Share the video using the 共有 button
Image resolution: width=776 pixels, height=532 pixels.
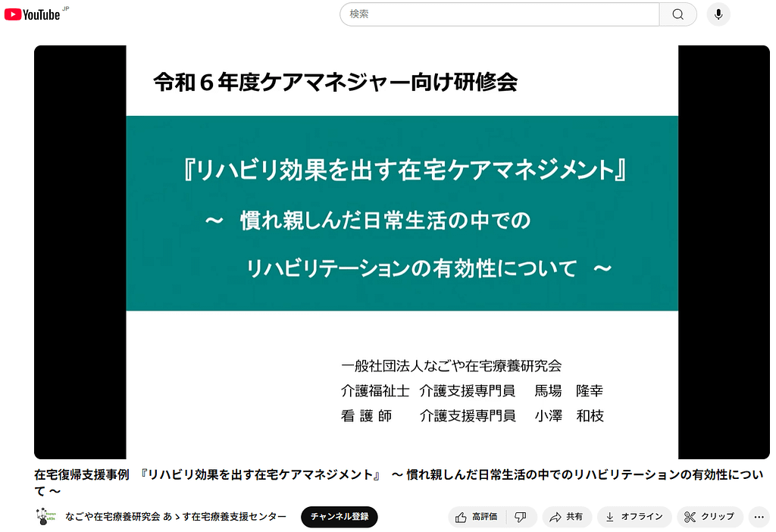click(x=566, y=517)
